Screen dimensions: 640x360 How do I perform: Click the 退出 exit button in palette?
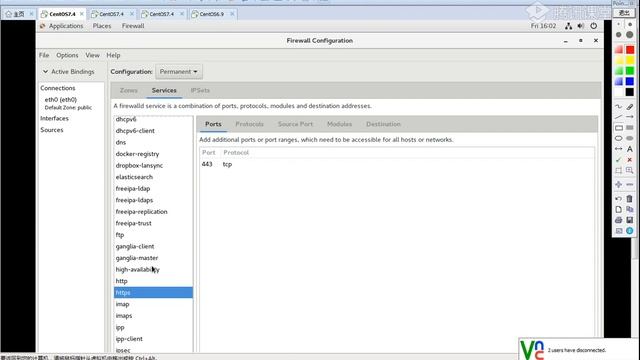(x=624, y=13)
